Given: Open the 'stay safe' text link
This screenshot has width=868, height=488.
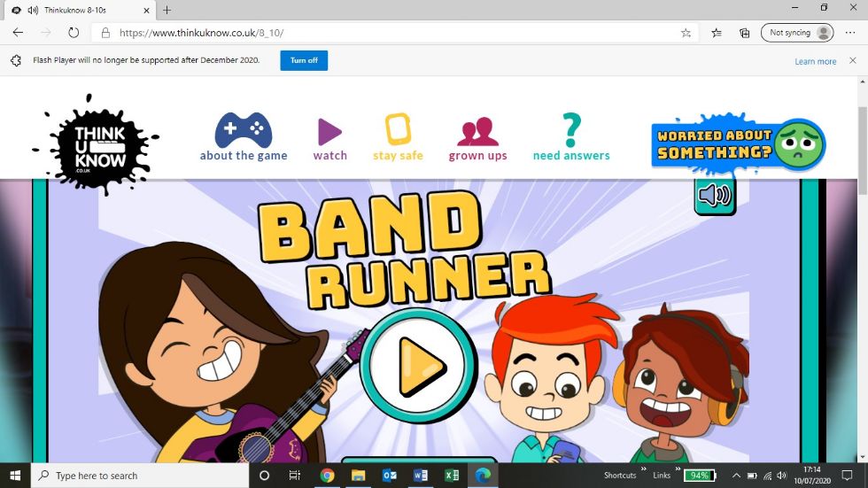Looking at the screenshot, I should tap(398, 156).
